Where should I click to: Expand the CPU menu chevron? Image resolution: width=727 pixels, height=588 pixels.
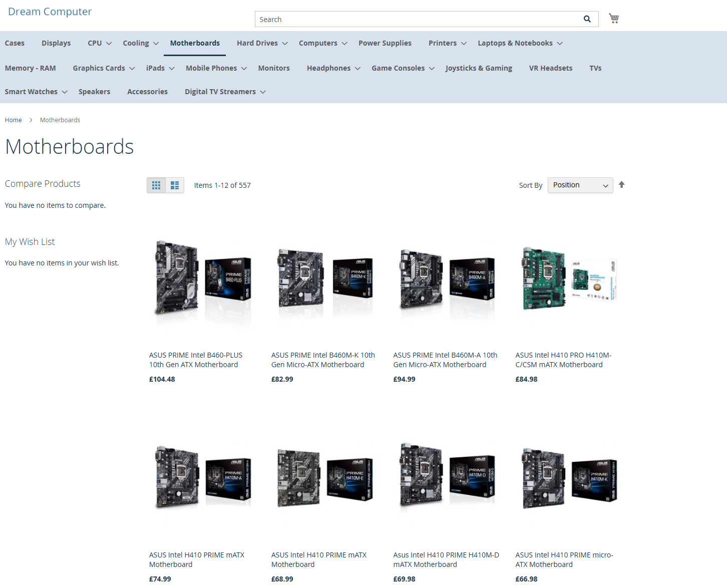[x=109, y=44]
